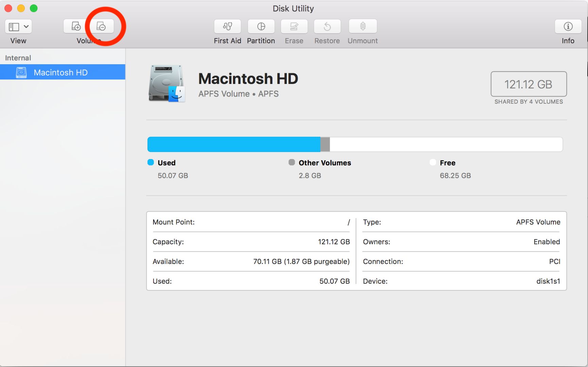Click the white Free segment of storage bar

click(x=446, y=144)
